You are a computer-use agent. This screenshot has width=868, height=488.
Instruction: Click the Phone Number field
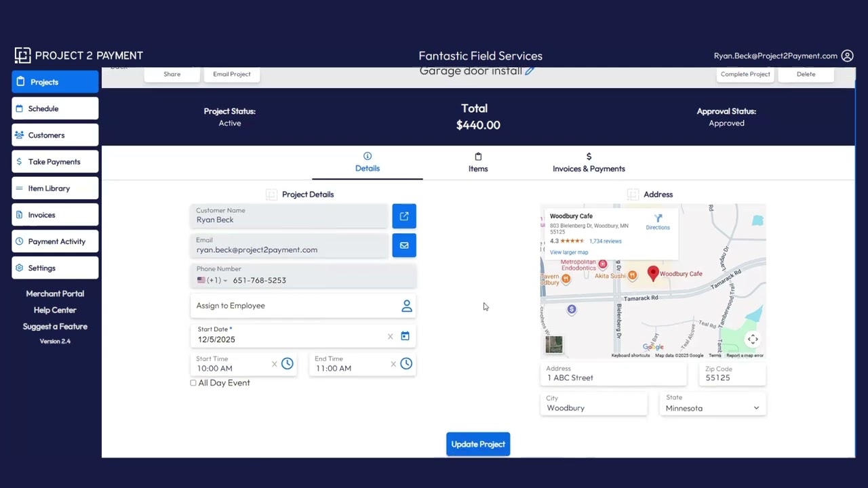[303, 276]
